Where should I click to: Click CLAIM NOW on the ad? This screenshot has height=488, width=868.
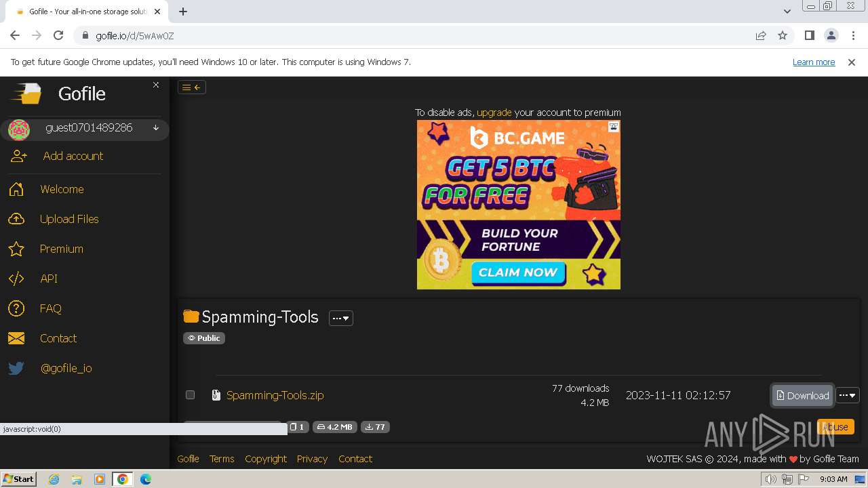[x=518, y=272]
